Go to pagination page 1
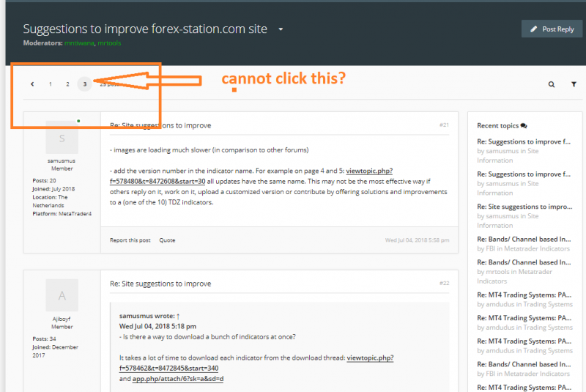Image resolution: width=586 pixels, height=392 pixels. 51,84
